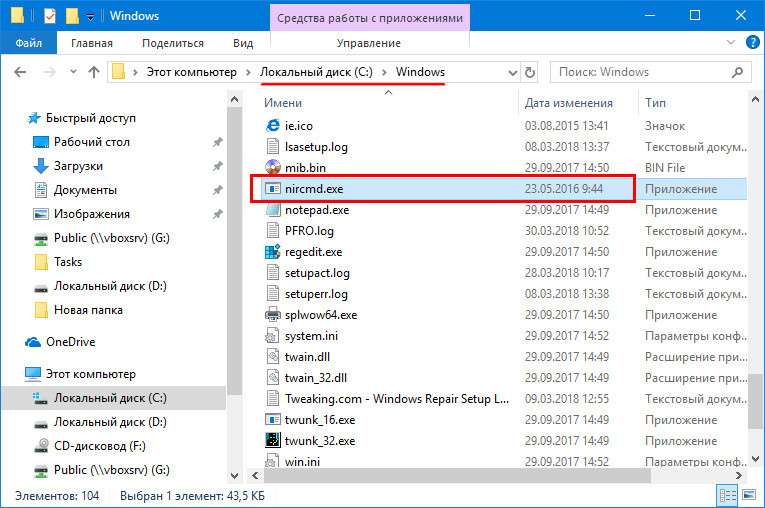
Task: Open Новая папка in the navigation pane
Action: pyautogui.click(x=88, y=310)
